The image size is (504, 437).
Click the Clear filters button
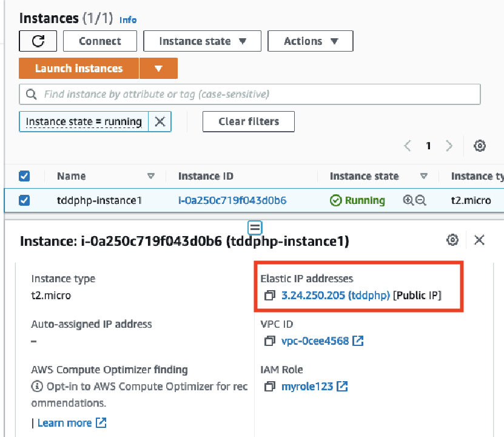click(x=249, y=121)
